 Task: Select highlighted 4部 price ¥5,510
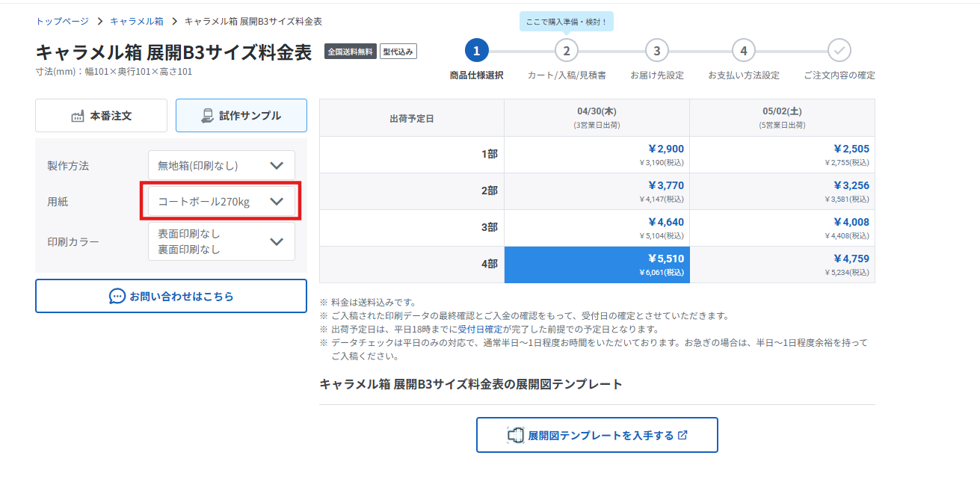point(597,265)
